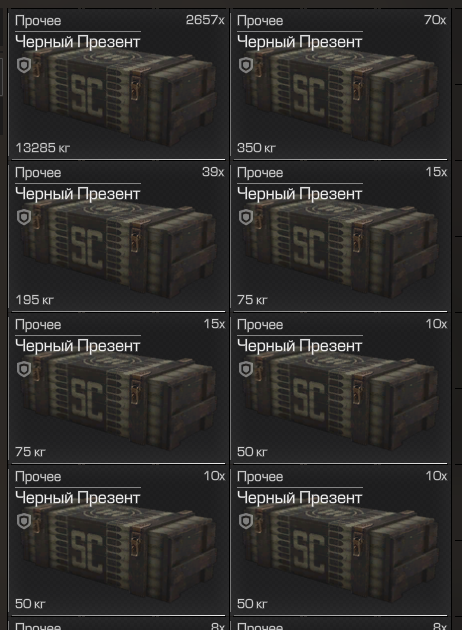Click shield icon on 195 кг lot
This screenshot has width=462, height=630.
(24, 217)
